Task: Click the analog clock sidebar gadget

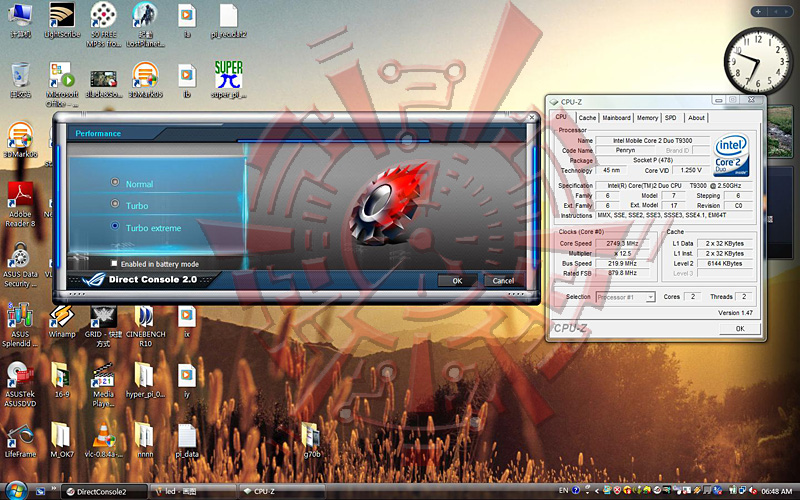Action: [758, 60]
